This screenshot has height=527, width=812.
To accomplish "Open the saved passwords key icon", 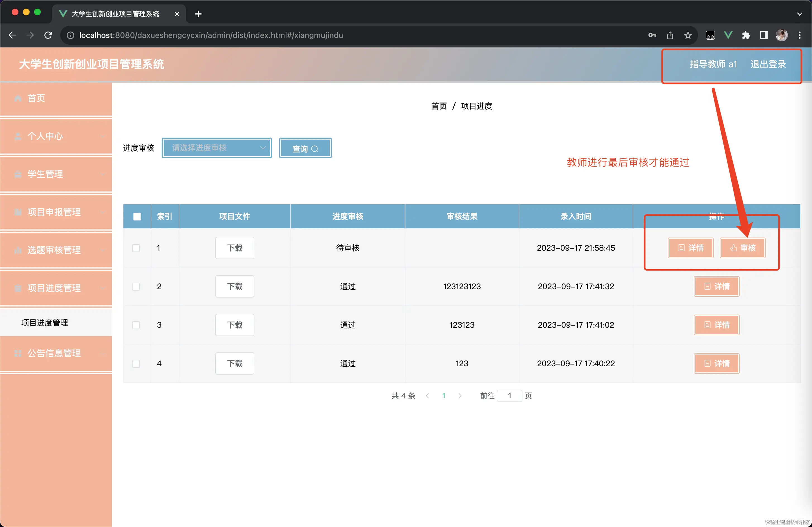I will 652,35.
